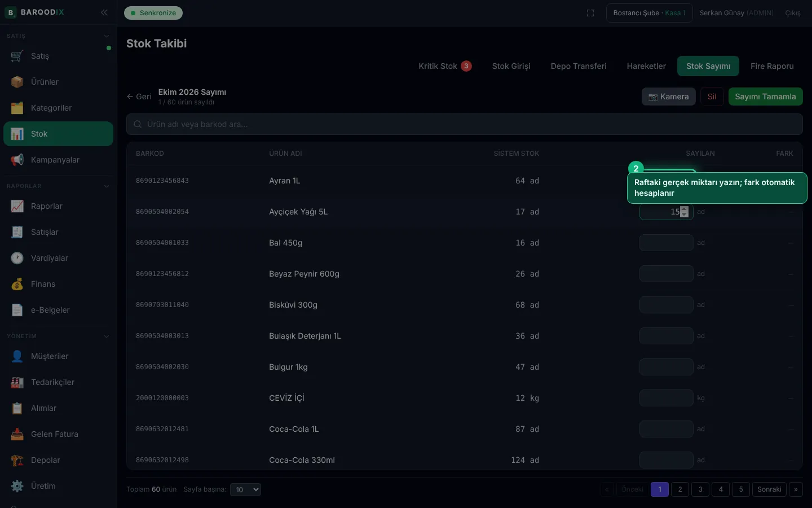Open the items per page dropdown
This screenshot has width=812, height=508.
click(x=245, y=489)
